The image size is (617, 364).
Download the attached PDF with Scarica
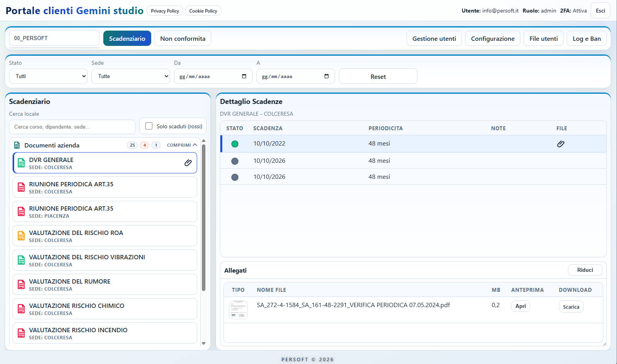[571, 307]
